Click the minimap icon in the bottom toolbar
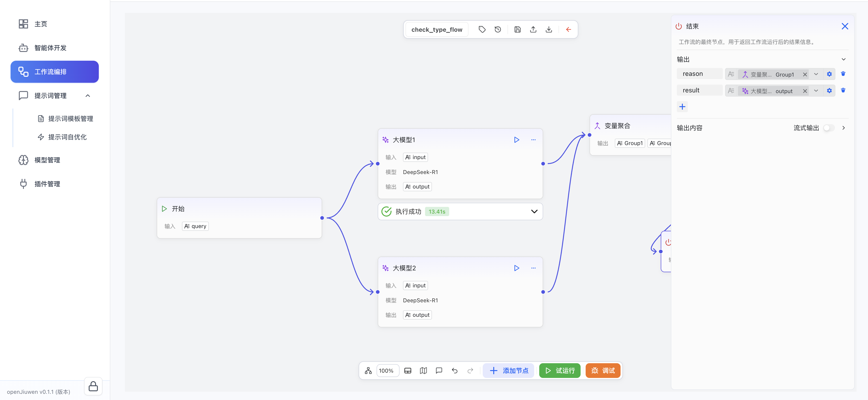868x400 pixels. point(423,371)
